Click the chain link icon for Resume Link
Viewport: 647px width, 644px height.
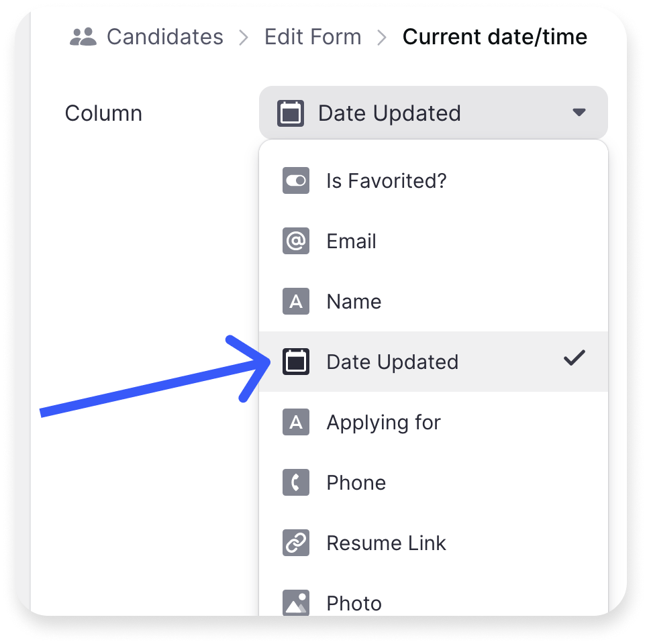[x=296, y=543]
